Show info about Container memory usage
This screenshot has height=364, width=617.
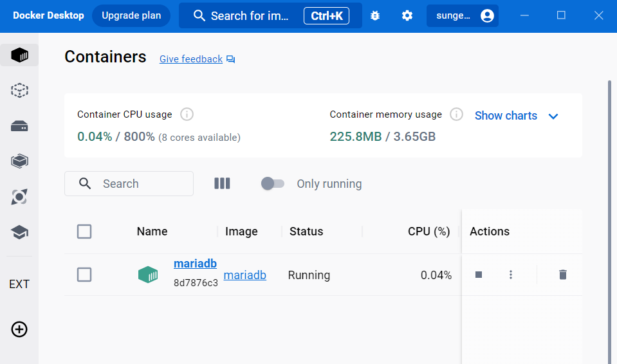[456, 114]
